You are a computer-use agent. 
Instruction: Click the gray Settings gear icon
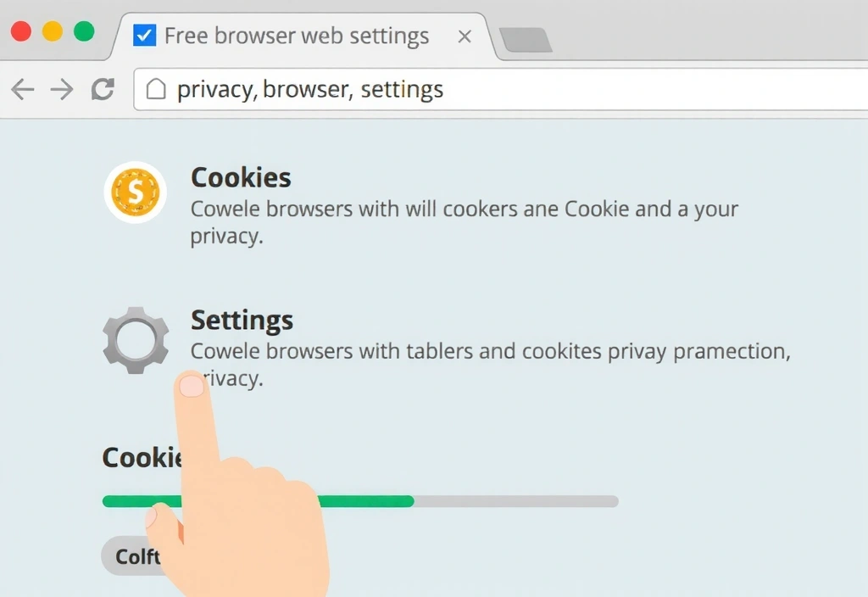click(x=135, y=340)
